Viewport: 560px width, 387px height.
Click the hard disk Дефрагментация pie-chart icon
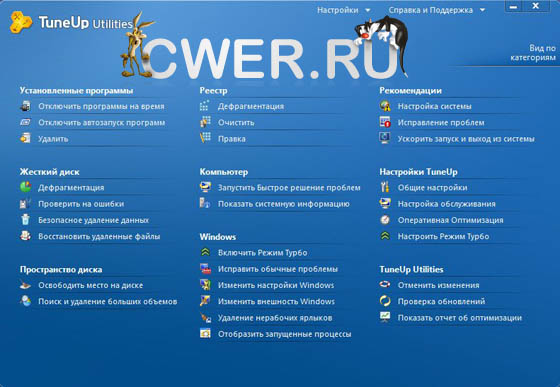26,187
